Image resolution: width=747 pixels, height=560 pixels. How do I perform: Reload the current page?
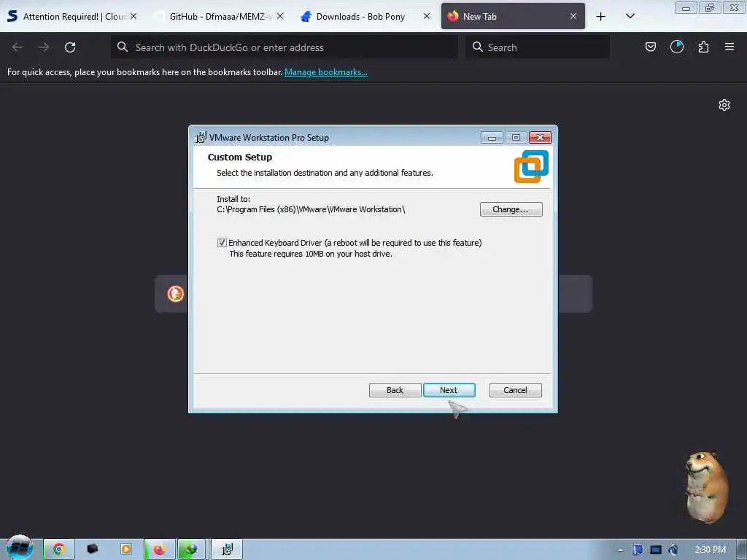70,47
